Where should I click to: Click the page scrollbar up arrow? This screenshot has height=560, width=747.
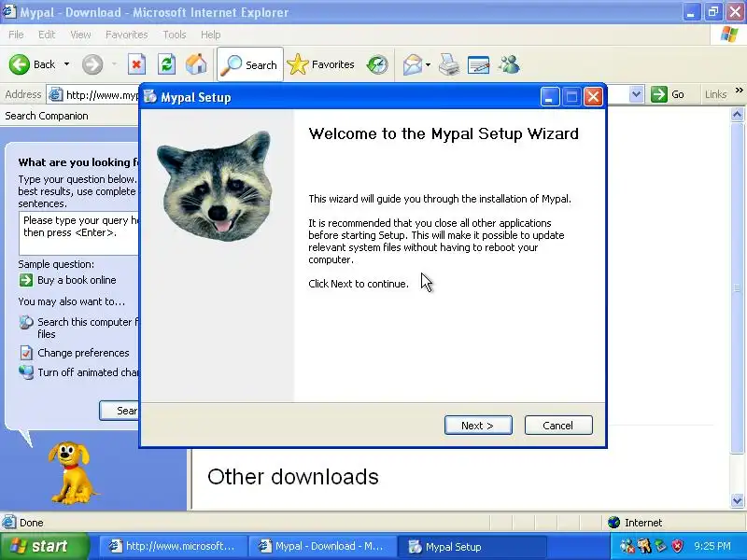point(737,114)
